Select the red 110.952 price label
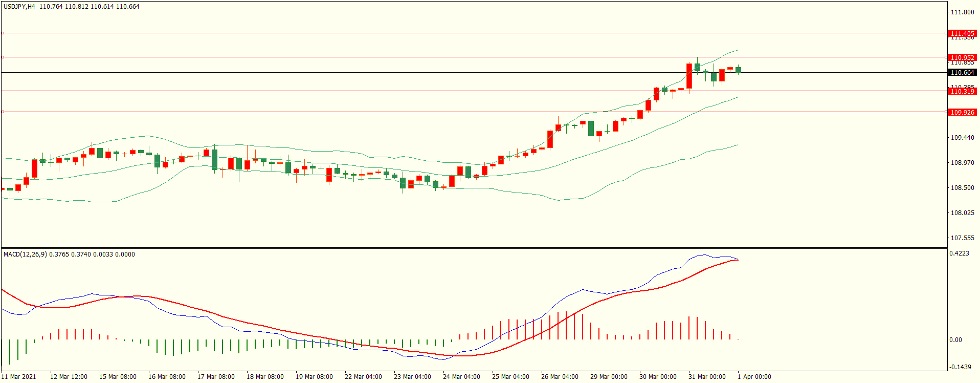The image size is (980, 383). click(x=963, y=57)
